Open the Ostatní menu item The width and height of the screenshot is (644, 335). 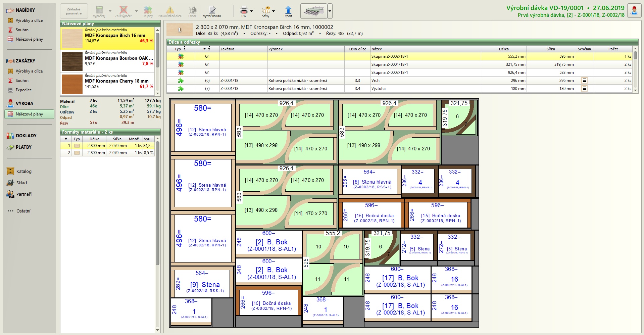click(x=23, y=211)
